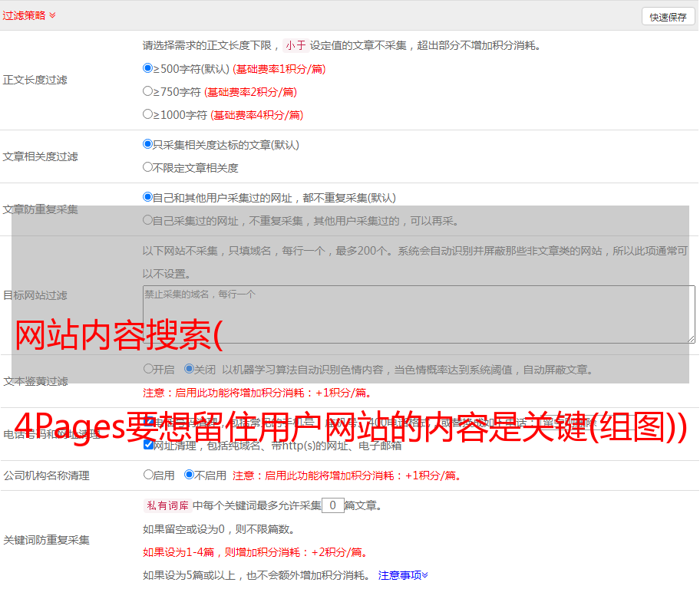
Task: Click the 文章防重复采集 row label
Action: 41,209
